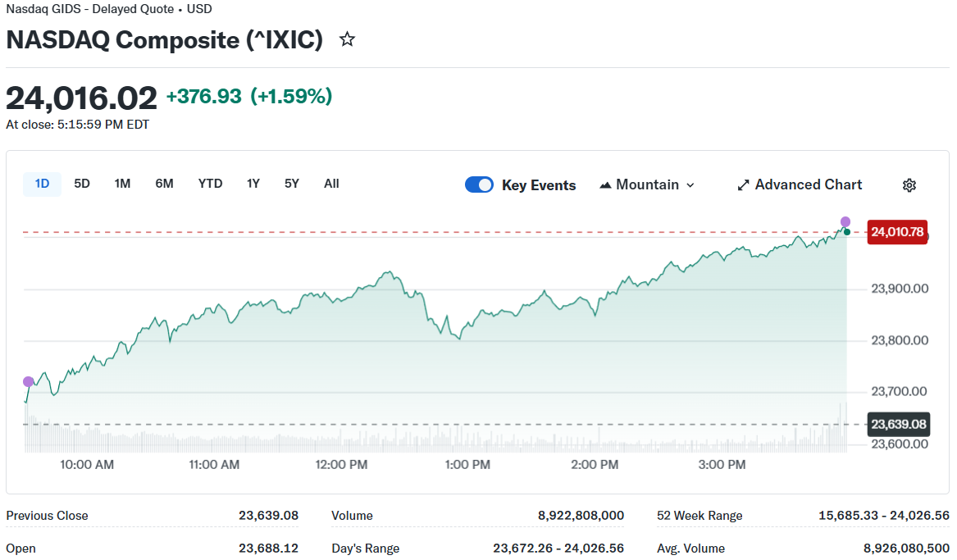The width and height of the screenshot is (957, 560).
Task: Select the 1D time range tab
Action: [42, 184]
